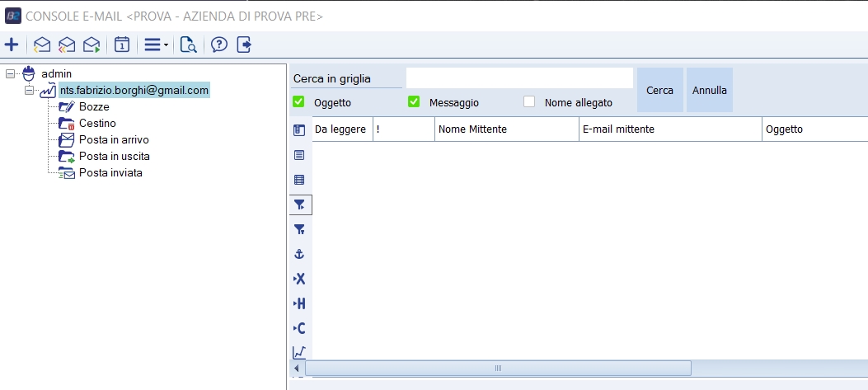The width and height of the screenshot is (868, 390).
Task: Click the table rows view icon in grid sidebar
Action: point(299,180)
